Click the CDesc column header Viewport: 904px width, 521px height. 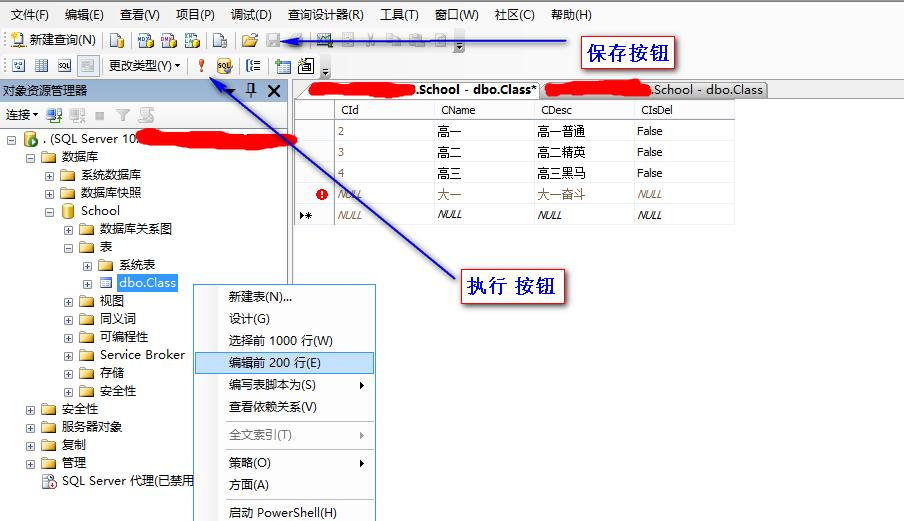click(584, 110)
